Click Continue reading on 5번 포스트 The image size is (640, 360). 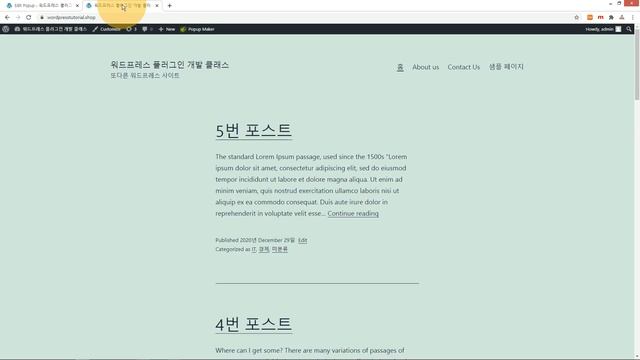(353, 213)
